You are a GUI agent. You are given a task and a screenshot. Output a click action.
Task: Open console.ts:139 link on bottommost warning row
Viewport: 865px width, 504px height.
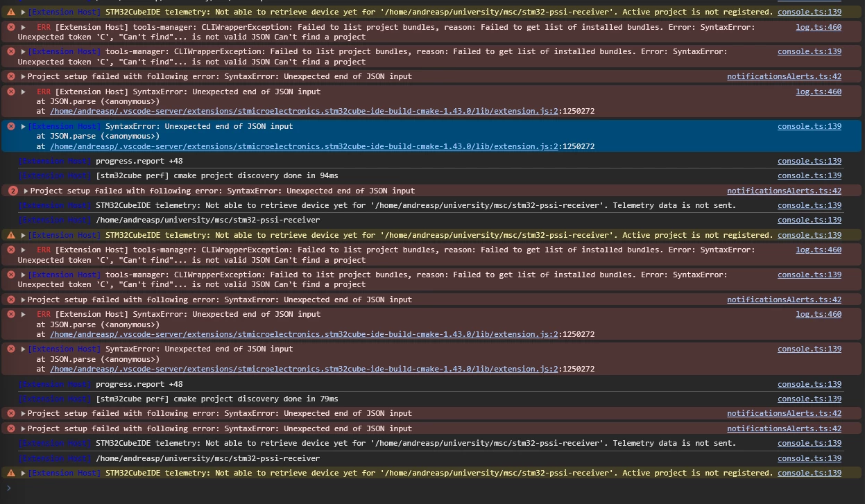click(809, 473)
